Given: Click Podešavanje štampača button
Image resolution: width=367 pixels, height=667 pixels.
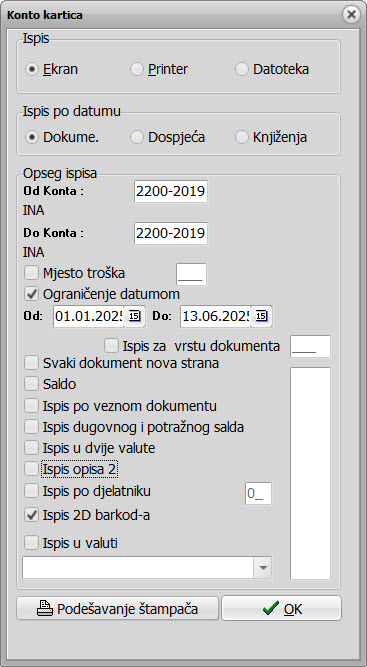Looking at the screenshot, I should 117,609.
